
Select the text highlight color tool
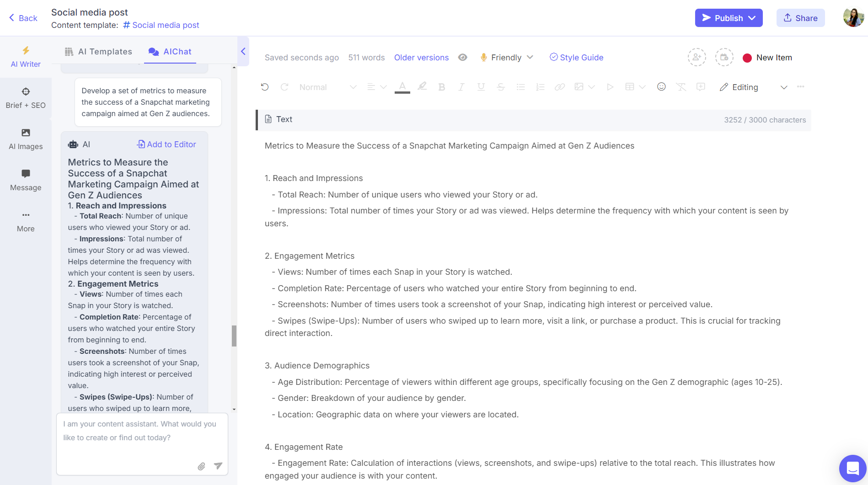[422, 87]
